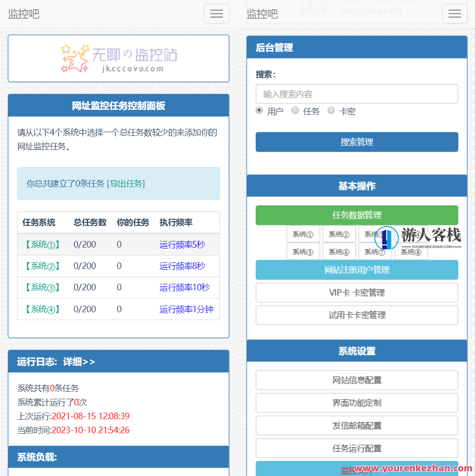Select the 任务 search radio button
Screen dimensions: 475x476
tap(295, 110)
